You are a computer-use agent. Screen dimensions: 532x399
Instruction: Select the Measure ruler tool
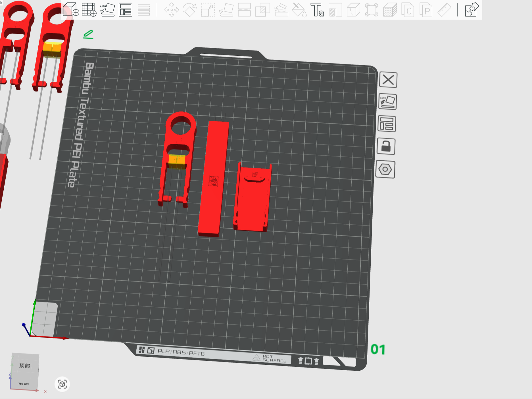pos(444,10)
